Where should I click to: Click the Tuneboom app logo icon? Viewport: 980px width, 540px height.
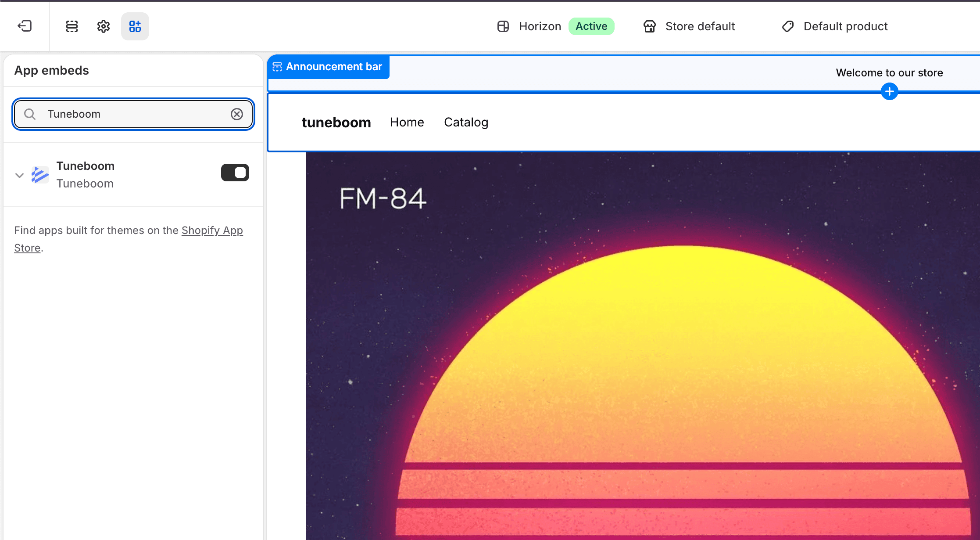tap(40, 175)
